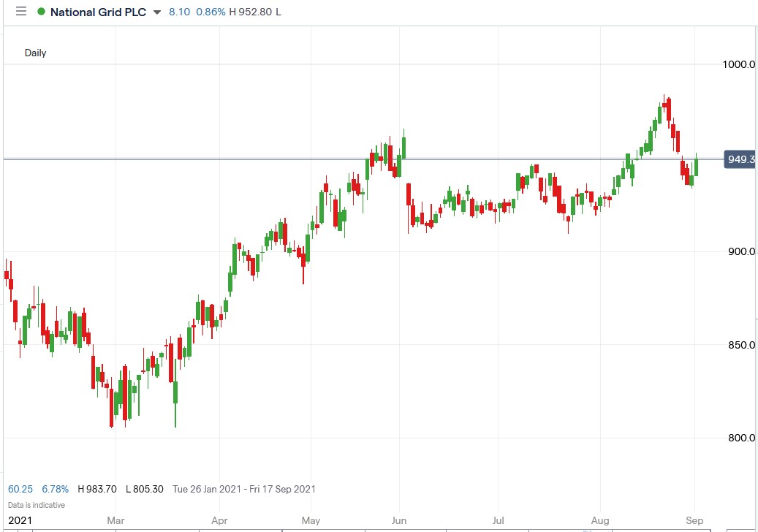Open the hamburger menu icon

(x=20, y=11)
